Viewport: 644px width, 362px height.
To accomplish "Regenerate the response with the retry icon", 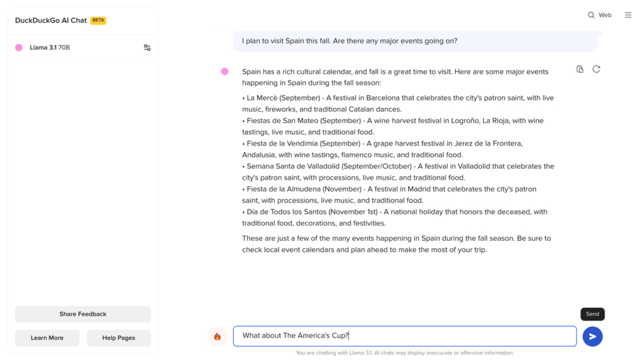I will (596, 69).
